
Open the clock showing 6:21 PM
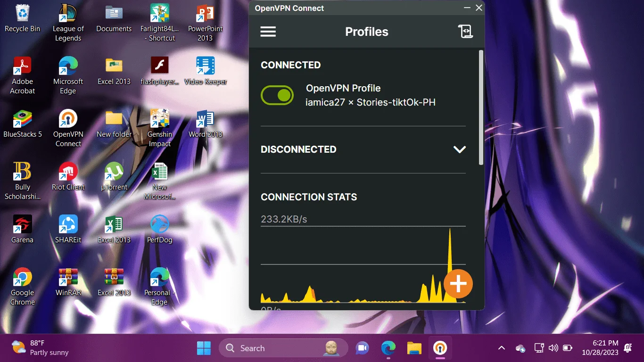(600, 348)
